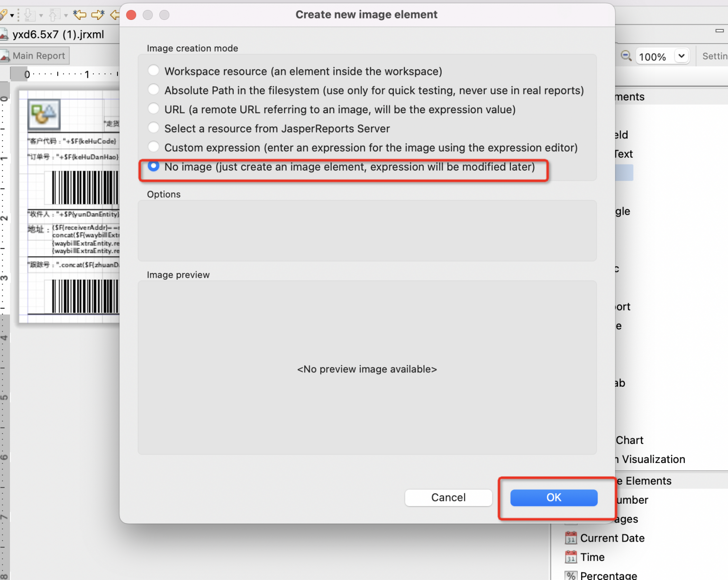Choose Absolute Path in the filesystem option

point(154,90)
